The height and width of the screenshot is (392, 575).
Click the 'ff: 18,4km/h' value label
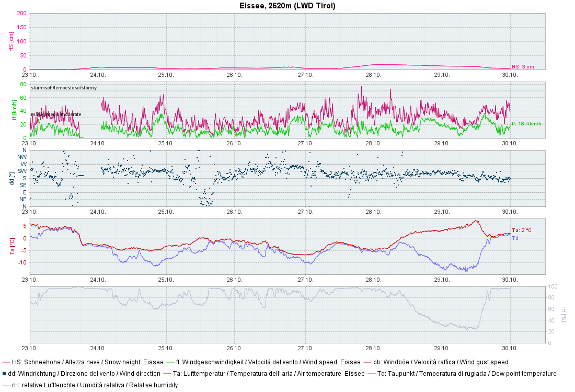[526, 124]
